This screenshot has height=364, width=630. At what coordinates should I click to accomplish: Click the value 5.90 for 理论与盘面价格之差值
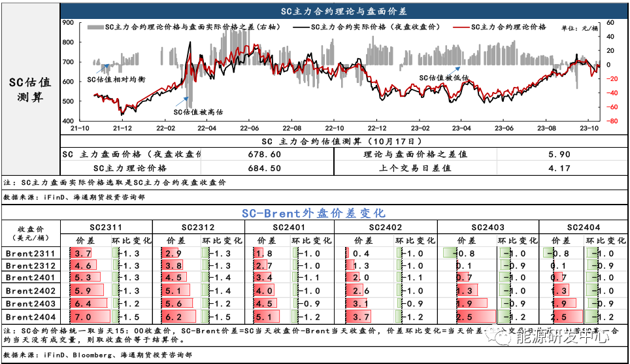coord(559,154)
